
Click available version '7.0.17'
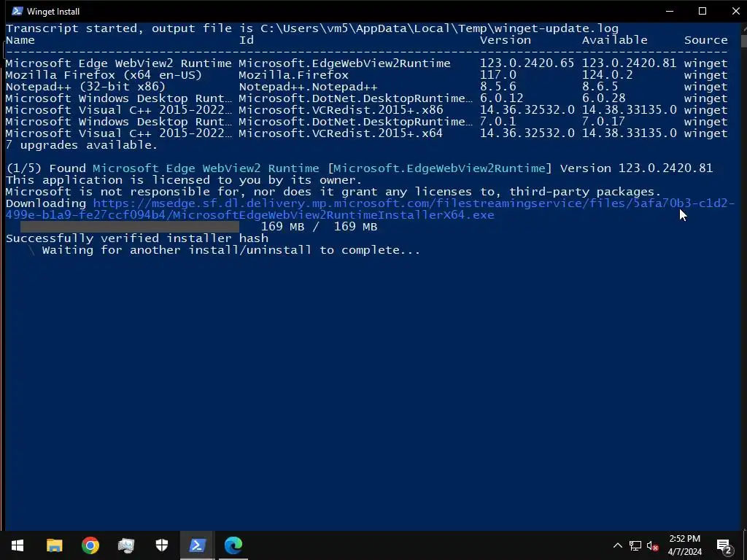point(603,122)
